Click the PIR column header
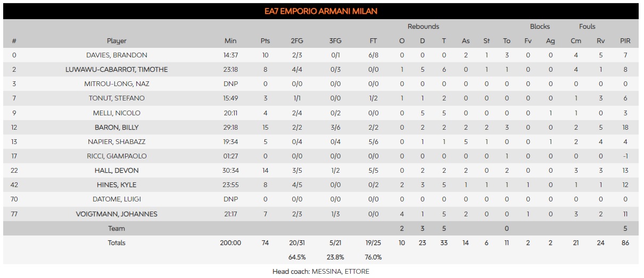Viewport: 644px width, 278px height. [625, 41]
